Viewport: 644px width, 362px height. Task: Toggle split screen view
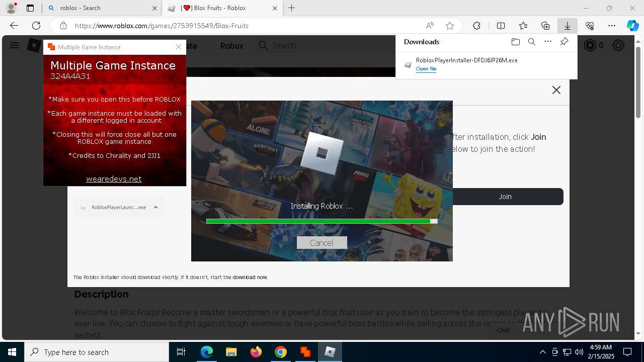(x=501, y=26)
